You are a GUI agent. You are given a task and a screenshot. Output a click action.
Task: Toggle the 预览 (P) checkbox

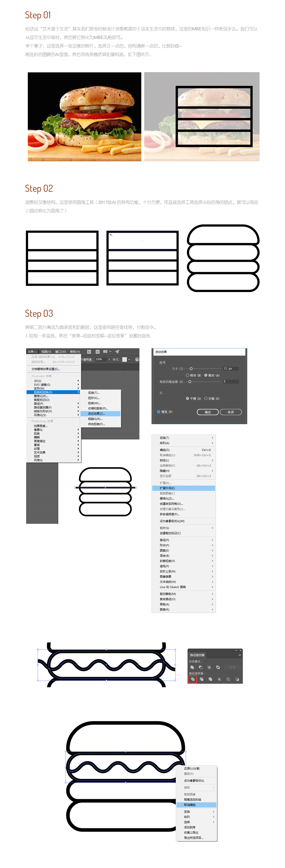click(x=158, y=412)
